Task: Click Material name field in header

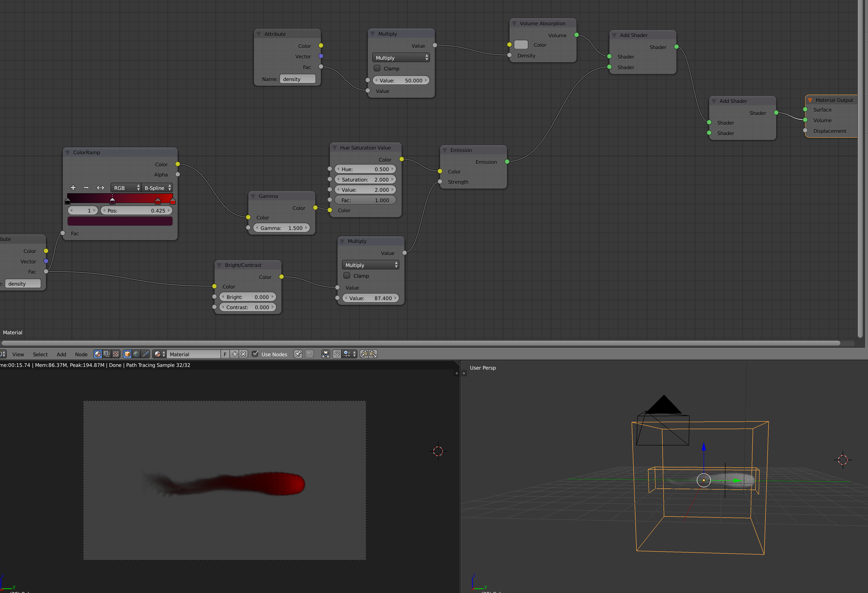Action: 194,354
